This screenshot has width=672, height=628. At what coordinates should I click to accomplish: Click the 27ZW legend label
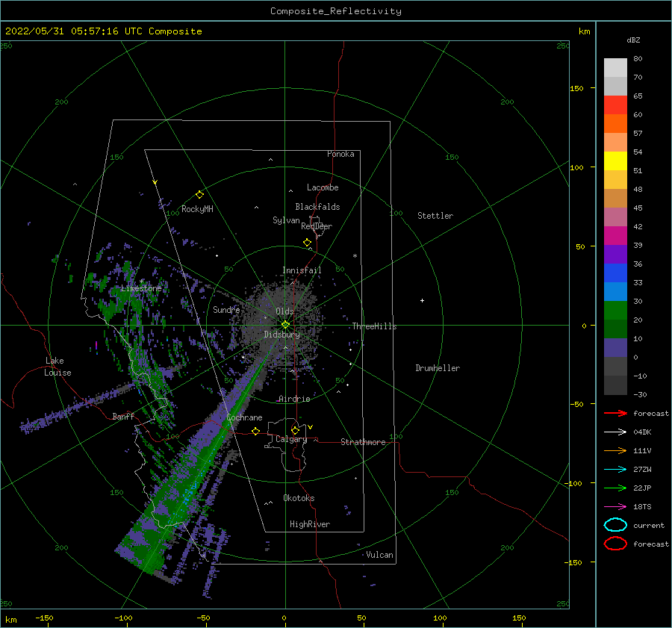pos(642,470)
